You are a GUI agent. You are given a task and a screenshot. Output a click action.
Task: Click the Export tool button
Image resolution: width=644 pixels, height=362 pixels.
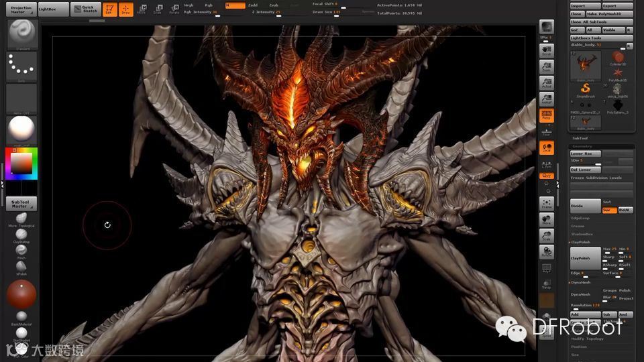pyautogui.click(x=617, y=6)
